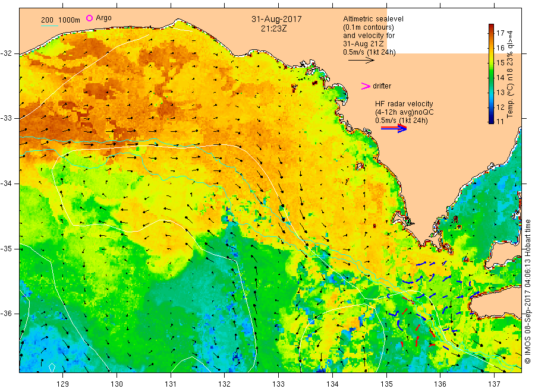
Task: Click the magenta drifter arrowhead symbol
Action: point(366,86)
